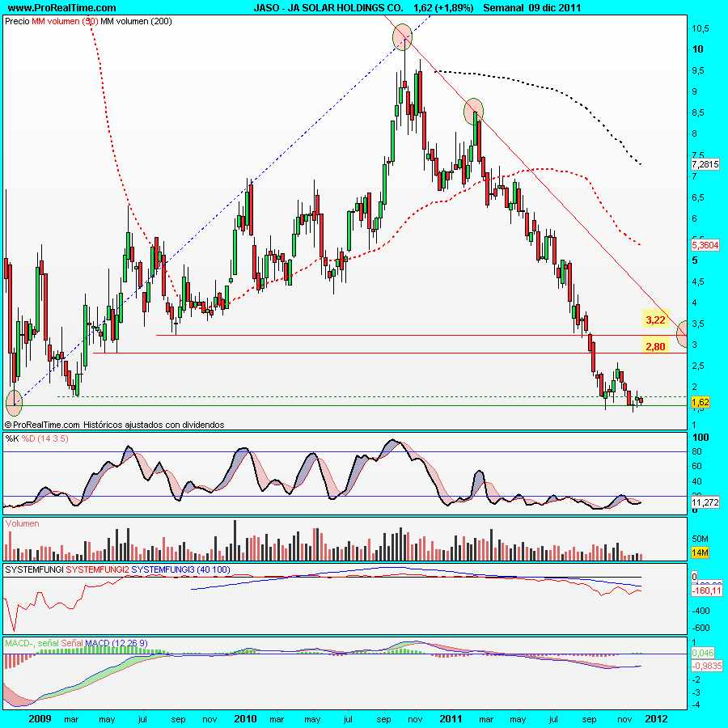Select the yellow '3,22' resistance label
This screenshot has width=728, height=728.
coord(655,320)
